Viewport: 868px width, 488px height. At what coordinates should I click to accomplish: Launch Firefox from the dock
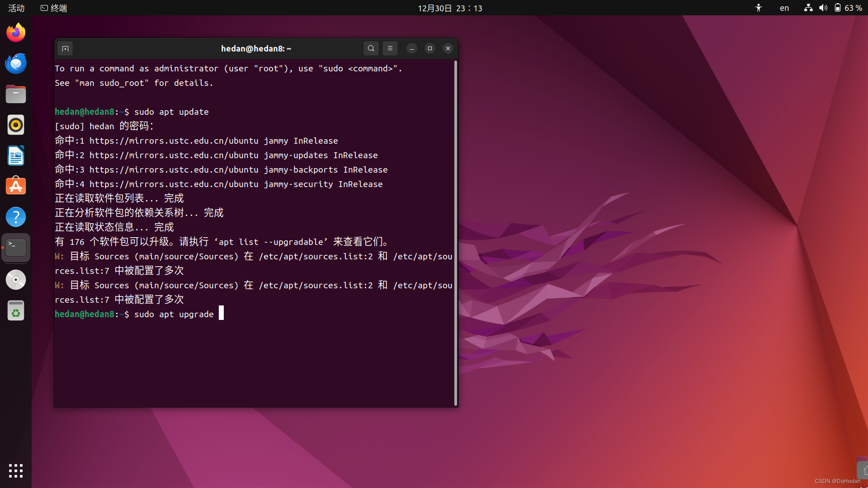coord(16,33)
